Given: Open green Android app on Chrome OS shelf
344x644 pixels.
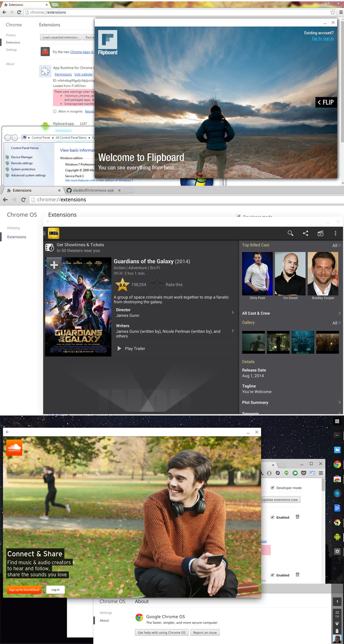Looking at the screenshot, I should point(337,537).
